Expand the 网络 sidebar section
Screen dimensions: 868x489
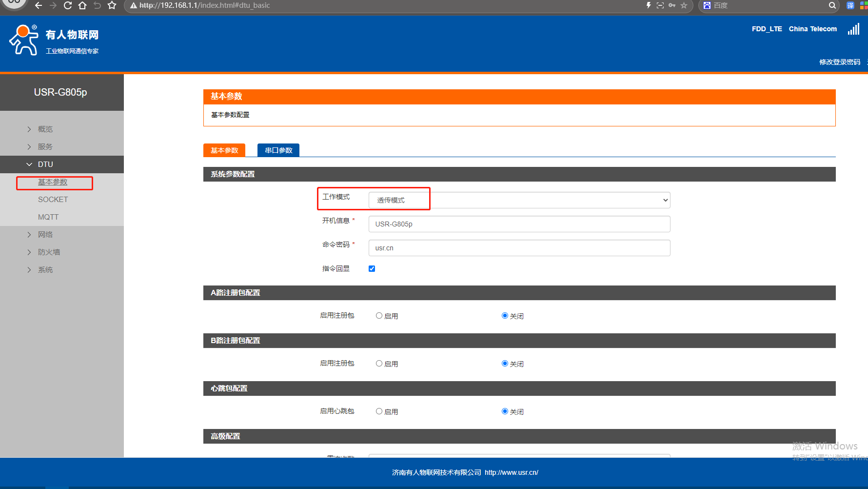point(45,235)
